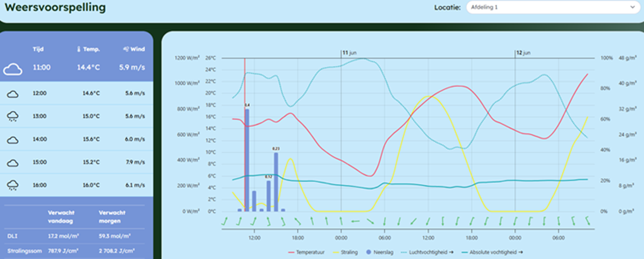
Task: Click the rain cloud icon at 13:00
Action: [13, 117]
